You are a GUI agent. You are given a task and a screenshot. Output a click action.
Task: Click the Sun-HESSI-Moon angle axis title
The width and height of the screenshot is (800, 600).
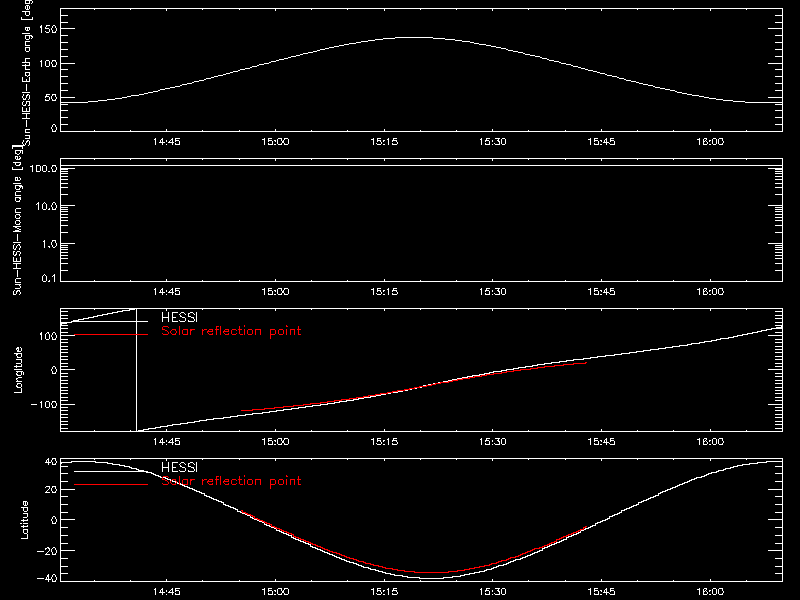pyautogui.click(x=17, y=220)
